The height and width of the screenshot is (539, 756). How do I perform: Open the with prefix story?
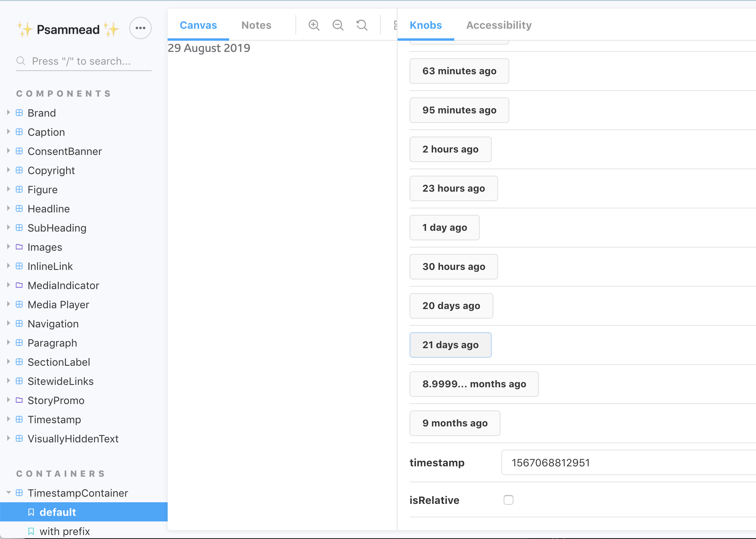[x=65, y=531]
